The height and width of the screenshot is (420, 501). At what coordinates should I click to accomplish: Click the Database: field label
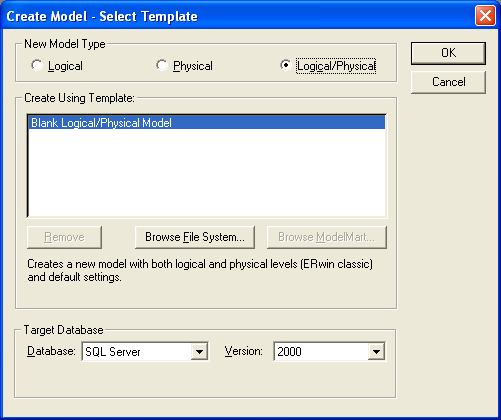[51, 351]
